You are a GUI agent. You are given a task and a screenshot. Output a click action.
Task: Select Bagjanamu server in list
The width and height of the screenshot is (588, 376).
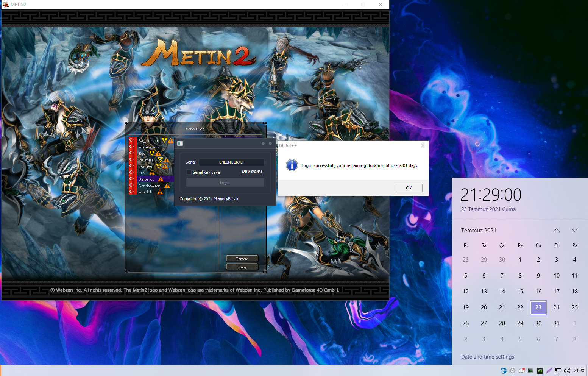148,140
